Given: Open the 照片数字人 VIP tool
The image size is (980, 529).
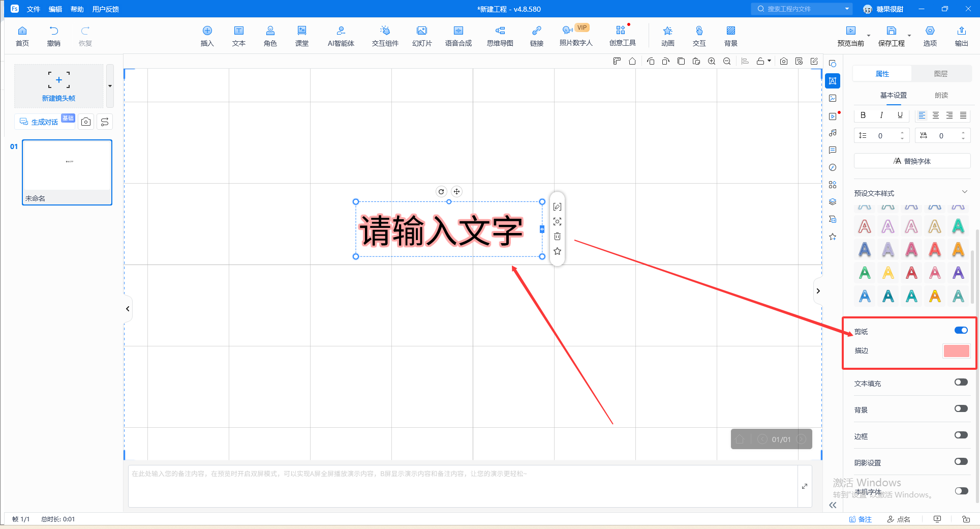Looking at the screenshot, I should pos(576,36).
